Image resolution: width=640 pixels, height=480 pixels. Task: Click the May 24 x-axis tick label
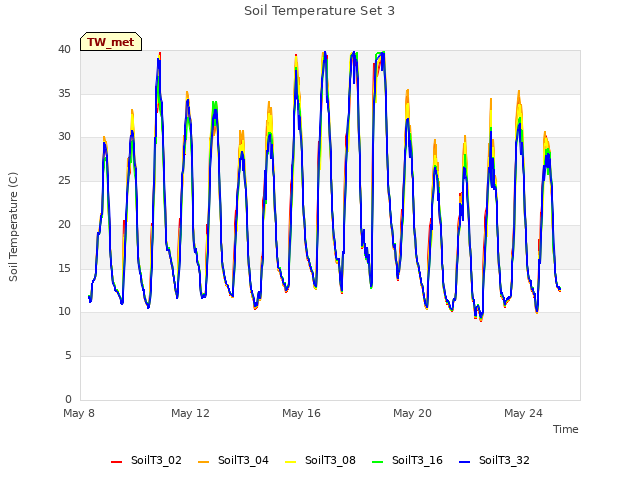(523, 413)
